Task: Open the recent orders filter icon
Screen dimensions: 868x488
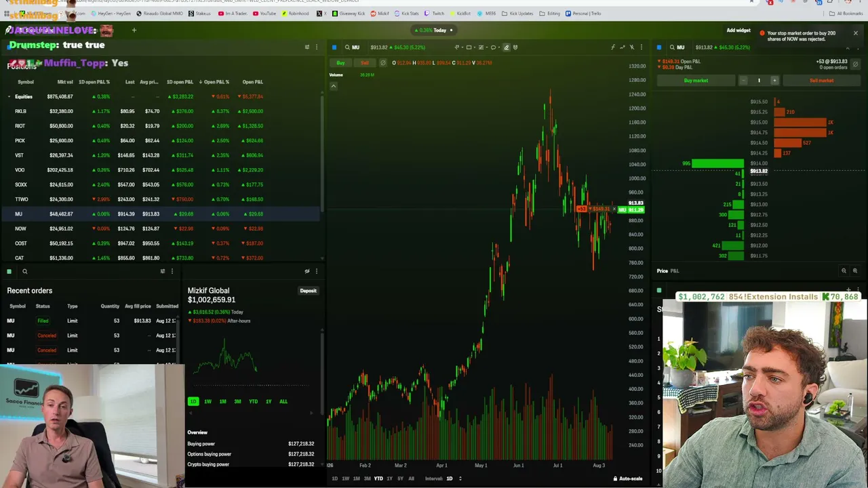Action: click(162, 271)
